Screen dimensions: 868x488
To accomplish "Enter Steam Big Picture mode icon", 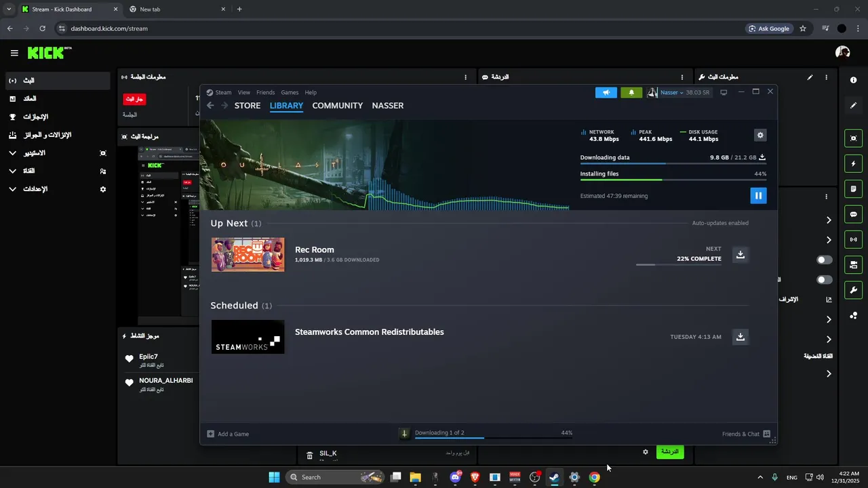I will 724,92.
